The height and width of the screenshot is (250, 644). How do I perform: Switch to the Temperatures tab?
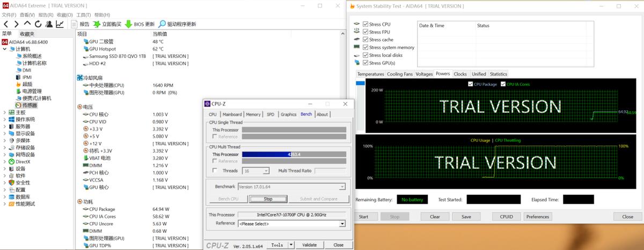click(371, 74)
